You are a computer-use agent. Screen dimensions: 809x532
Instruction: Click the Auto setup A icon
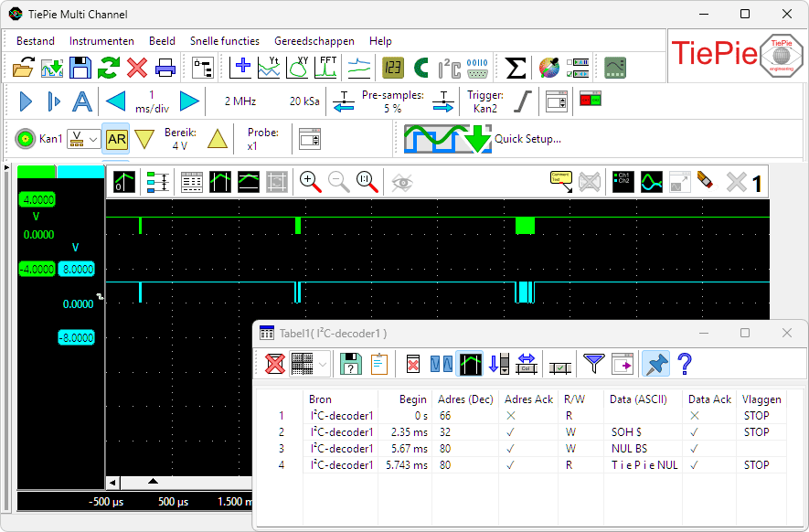82,101
